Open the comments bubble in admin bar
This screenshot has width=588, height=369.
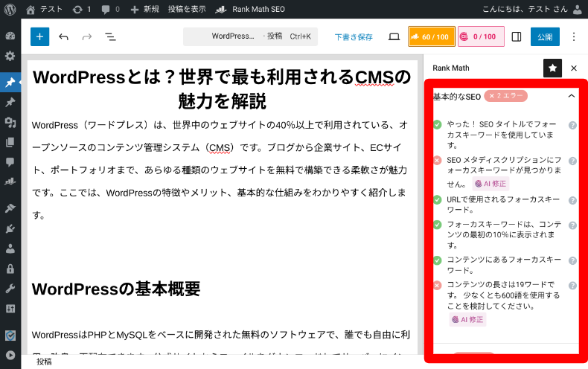pyautogui.click(x=110, y=9)
